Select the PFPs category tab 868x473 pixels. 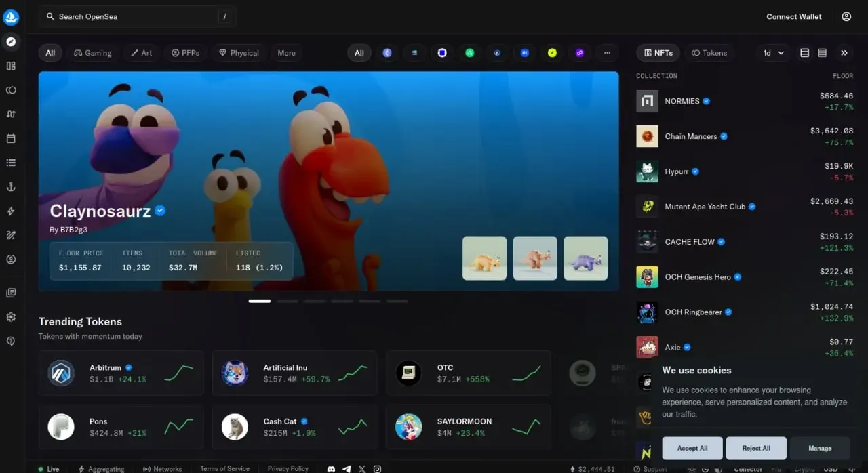pos(185,53)
